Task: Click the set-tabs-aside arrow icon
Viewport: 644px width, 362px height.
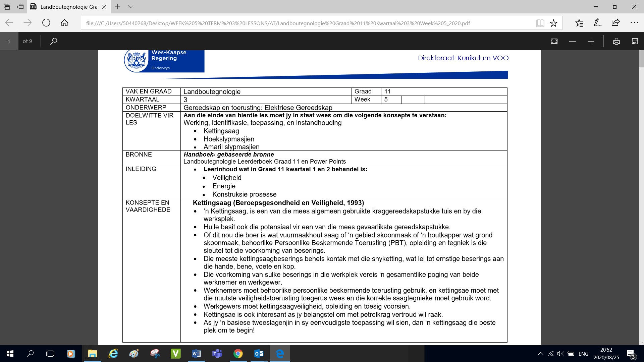Action: [x=20, y=7]
